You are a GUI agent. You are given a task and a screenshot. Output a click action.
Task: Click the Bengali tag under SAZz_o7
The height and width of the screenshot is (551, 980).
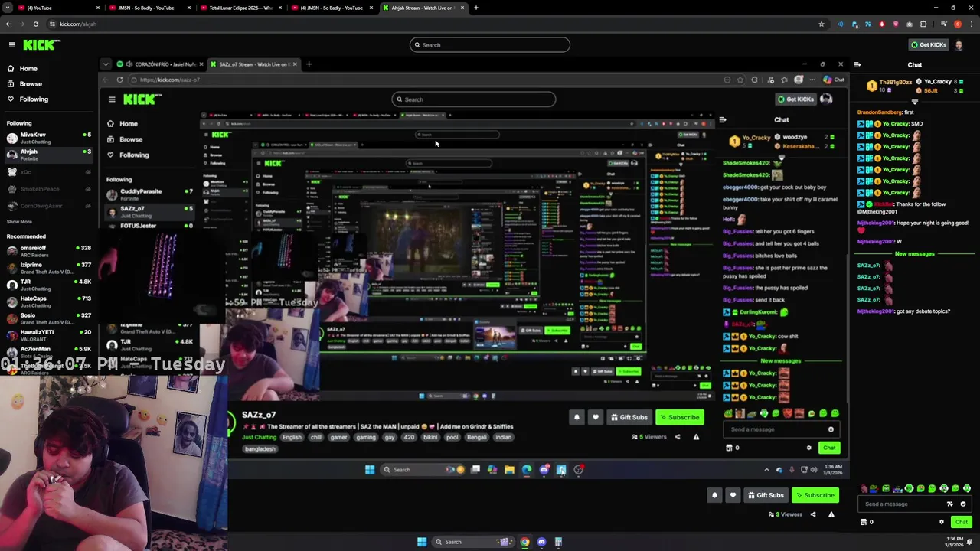coord(476,437)
